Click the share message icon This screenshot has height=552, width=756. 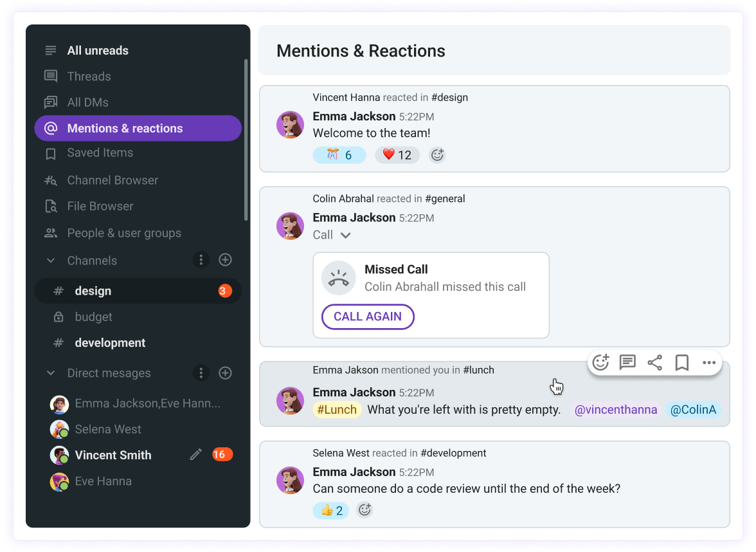pyautogui.click(x=654, y=362)
